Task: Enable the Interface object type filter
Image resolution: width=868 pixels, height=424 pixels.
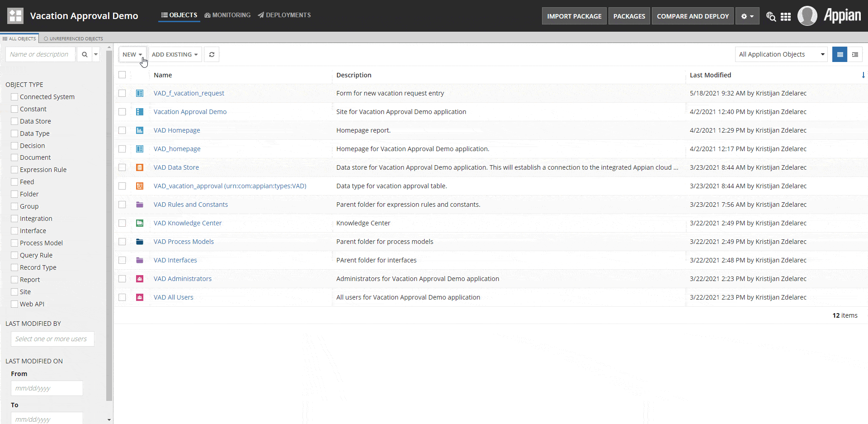Action: [14, 231]
